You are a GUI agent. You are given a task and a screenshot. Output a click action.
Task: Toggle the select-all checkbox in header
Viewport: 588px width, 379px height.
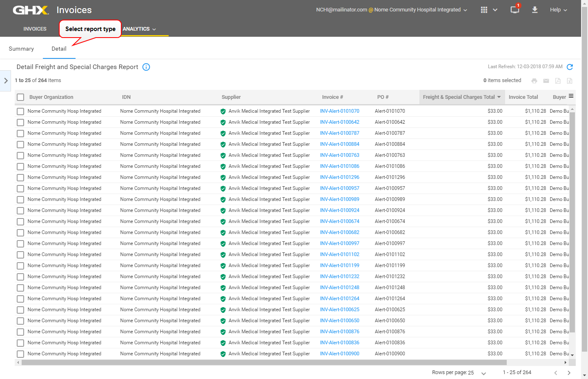[20, 97]
